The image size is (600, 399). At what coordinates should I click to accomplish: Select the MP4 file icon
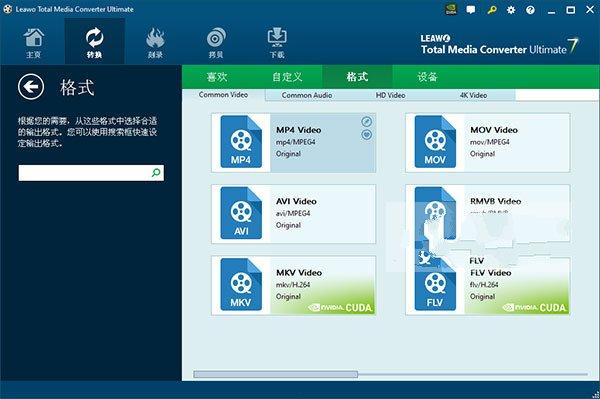pyautogui.click(x=241, y=142)
